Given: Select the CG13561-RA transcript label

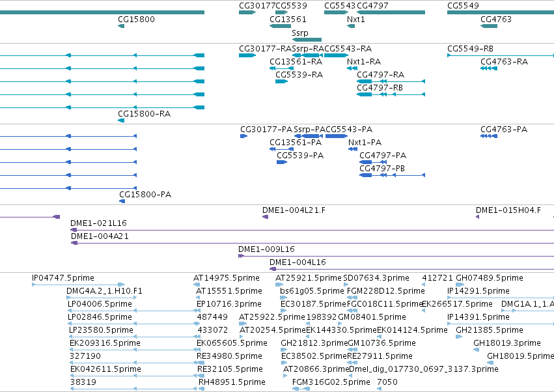Looking at the screenshot, I should (296, 61).
